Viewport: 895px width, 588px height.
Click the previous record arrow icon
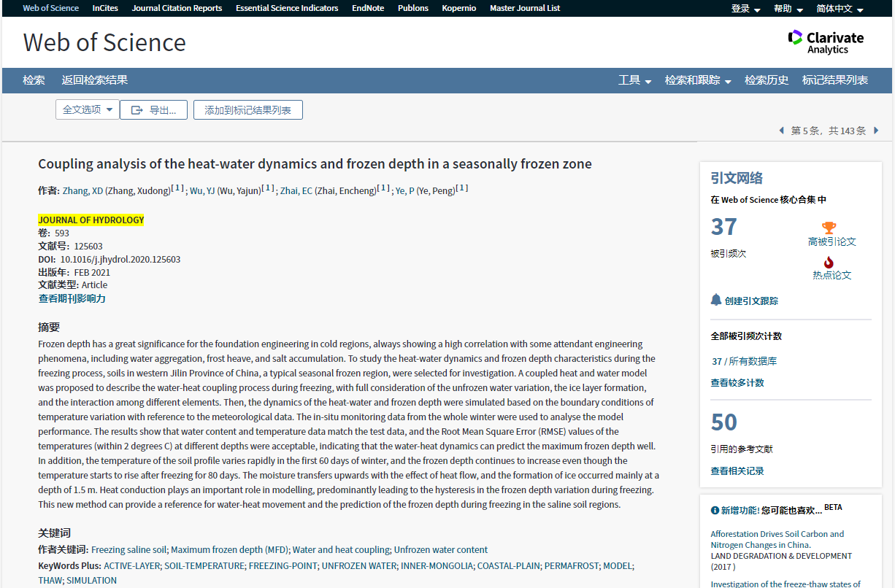[781, 131]
